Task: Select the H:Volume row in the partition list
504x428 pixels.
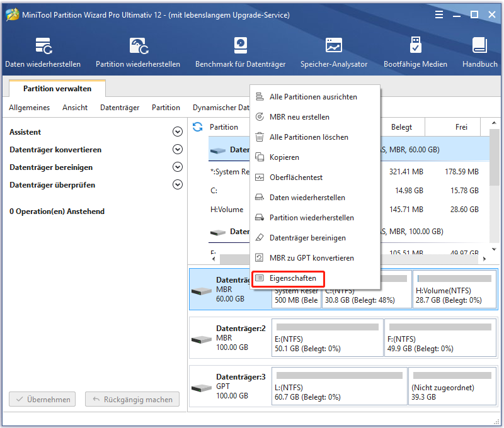Action: tap(349, 210)
